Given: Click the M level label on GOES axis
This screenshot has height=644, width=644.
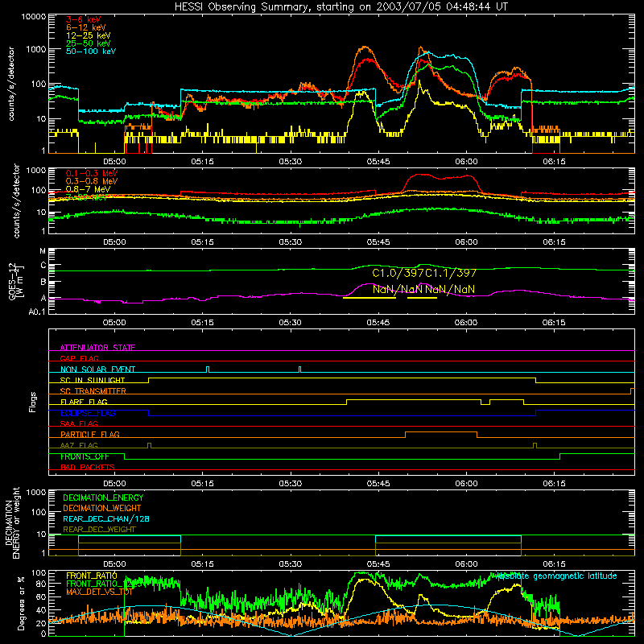Looking at the screenshot, I should click(x=43, y=251).
